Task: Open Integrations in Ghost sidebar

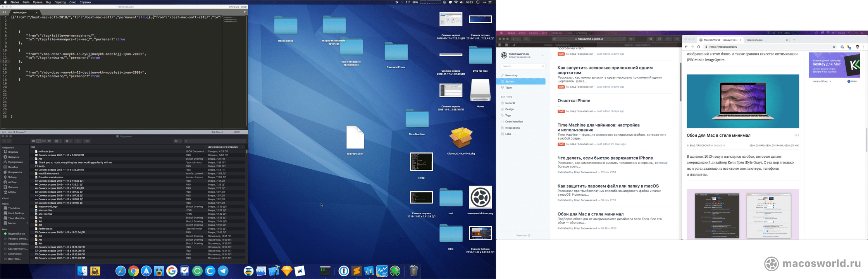Action: 512,128
